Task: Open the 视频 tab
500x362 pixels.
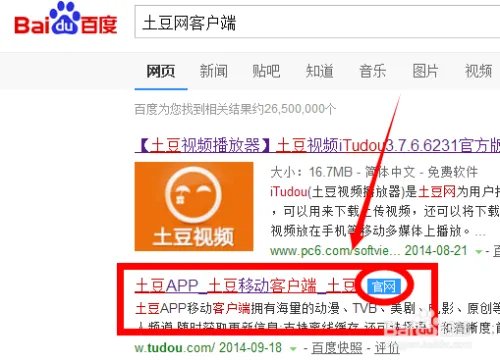Action: pos(478,71)
